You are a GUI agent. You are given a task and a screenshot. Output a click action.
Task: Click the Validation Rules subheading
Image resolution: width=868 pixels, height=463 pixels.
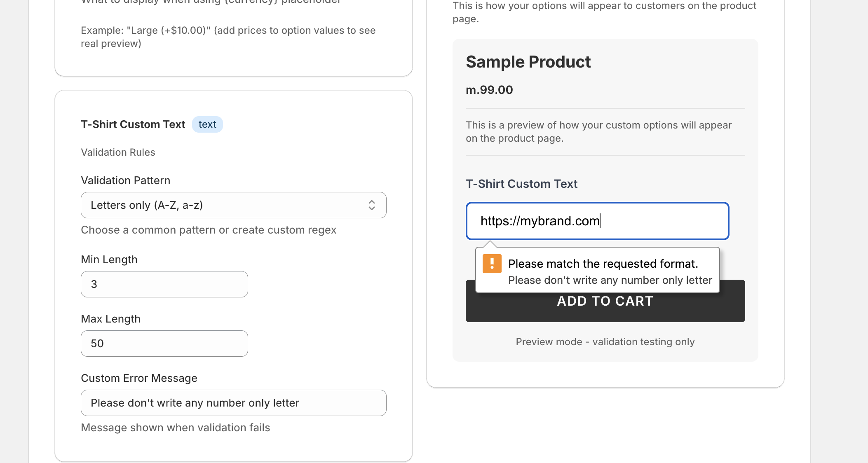point(118,152)
